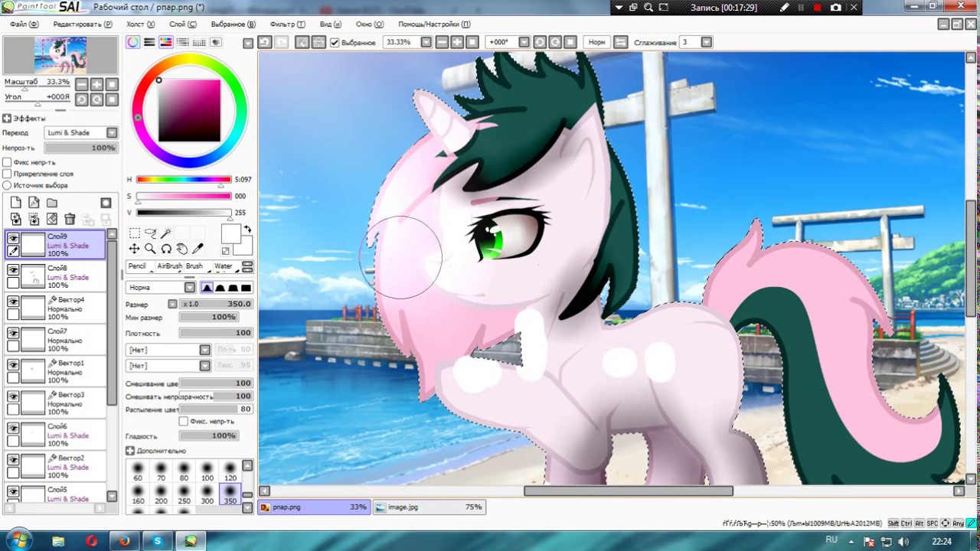Show the RGB sliders panel icon
This screenshot has width=980, height=551.
coord(149,42)
